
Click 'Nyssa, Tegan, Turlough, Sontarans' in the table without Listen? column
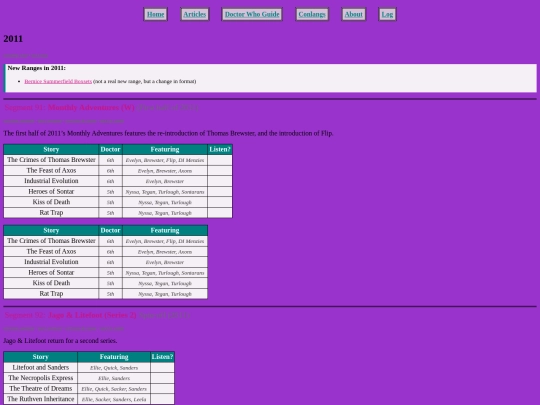tap(165, 273)
